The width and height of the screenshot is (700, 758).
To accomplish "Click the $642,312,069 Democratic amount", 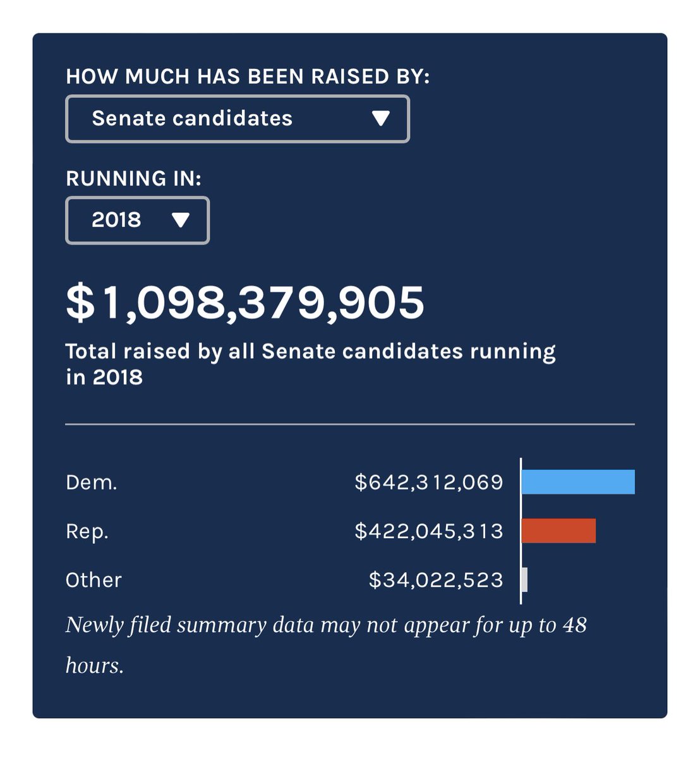I will click(429, 483).
